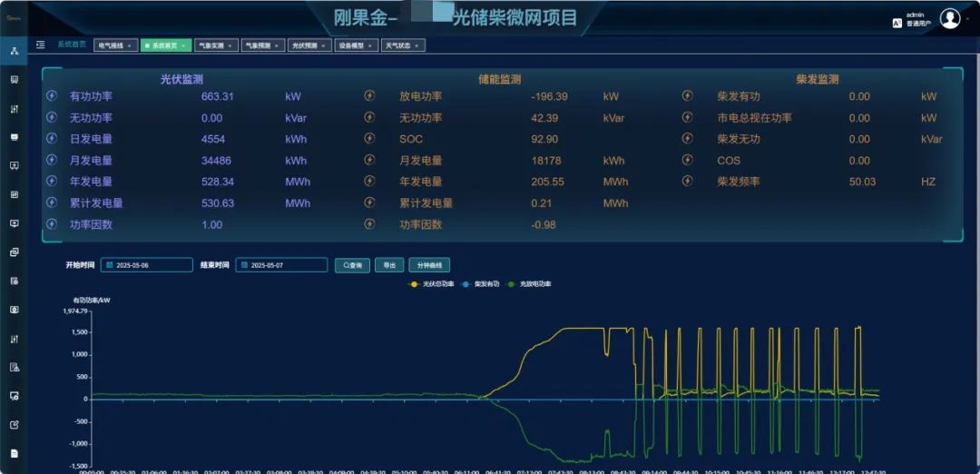Collapse the sidebar with the hamburger icon
The image size is (980, 474).
40,44
